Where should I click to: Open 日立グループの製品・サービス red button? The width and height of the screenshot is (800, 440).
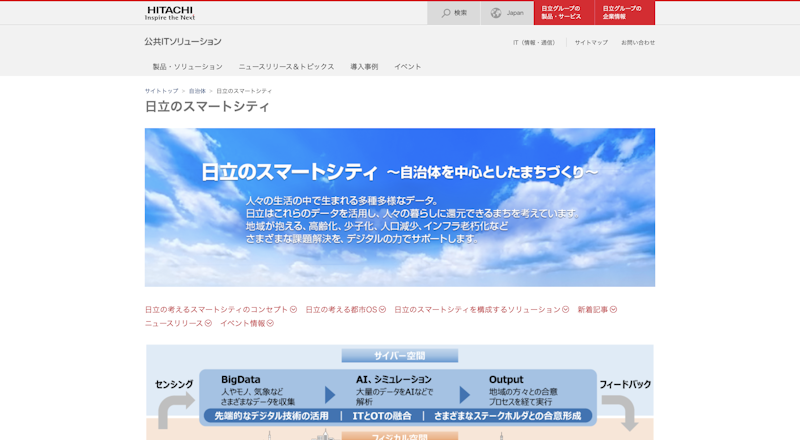[560, 12]
